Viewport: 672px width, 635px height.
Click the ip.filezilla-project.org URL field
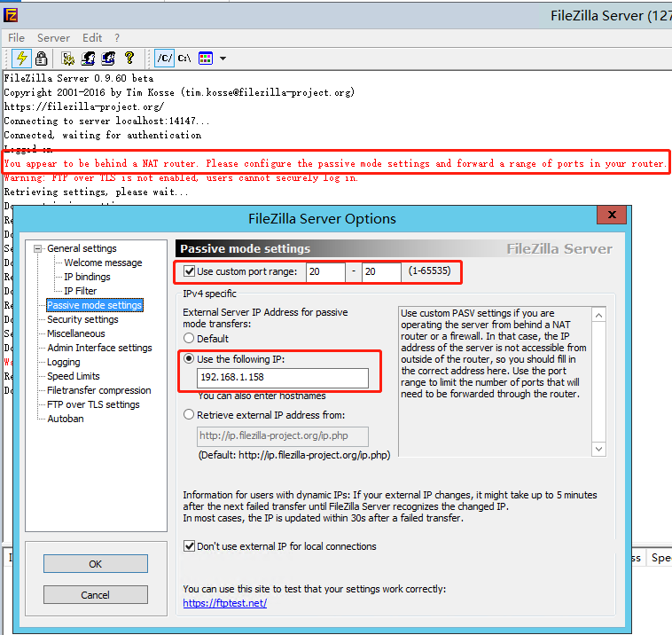(283, 436)
